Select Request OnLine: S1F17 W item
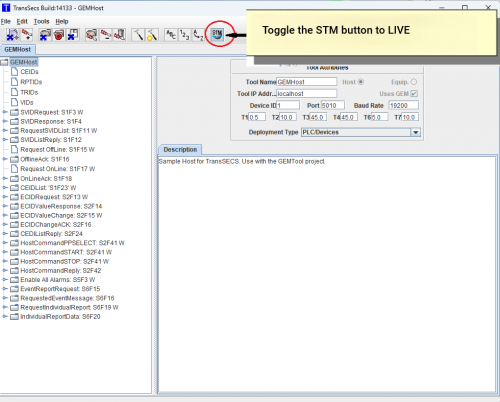500x402 pixels. [58, 169]
